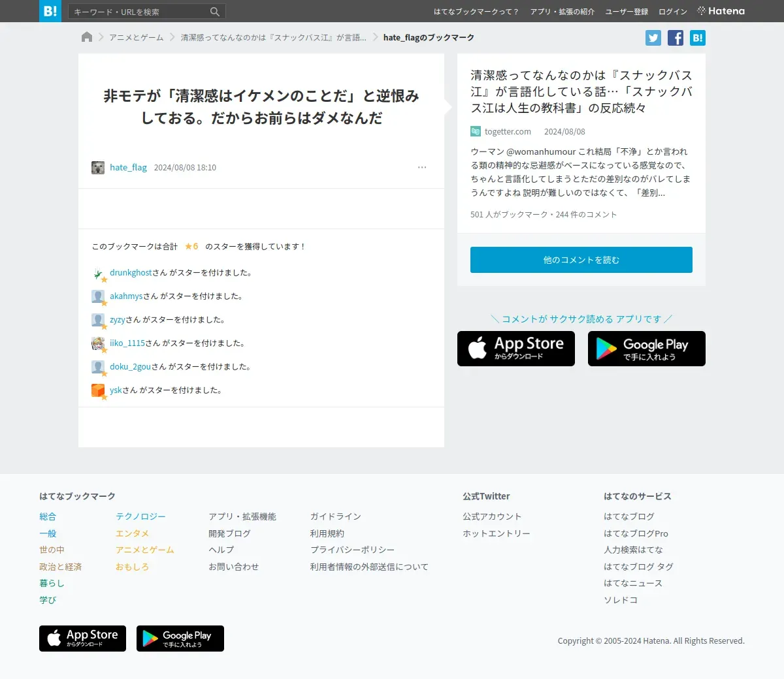The image size is (784, 679).
Task: Open footer 利用規約 link
Action: pyautogui.click(x=327, y=533)
